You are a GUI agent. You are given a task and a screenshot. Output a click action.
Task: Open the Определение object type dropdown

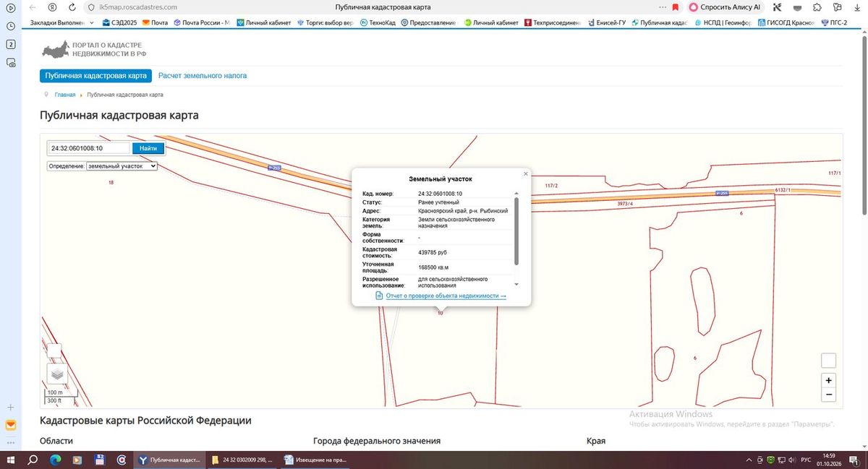(x=122, y=166)
